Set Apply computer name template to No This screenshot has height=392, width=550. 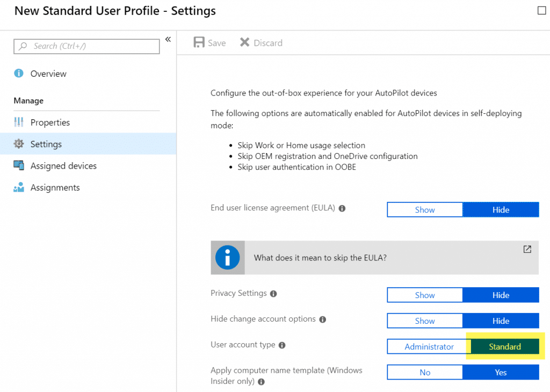pyautogui.click(x=424, y=372)
